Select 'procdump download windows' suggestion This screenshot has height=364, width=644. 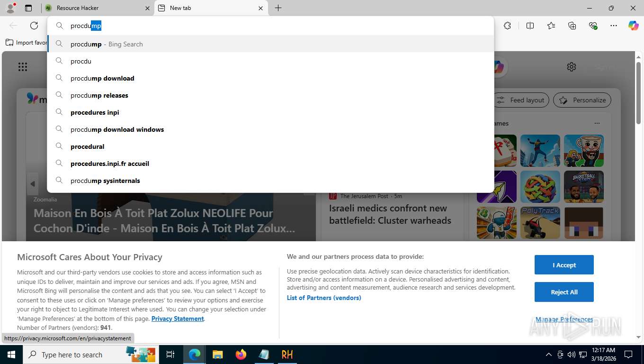(270, 129)
